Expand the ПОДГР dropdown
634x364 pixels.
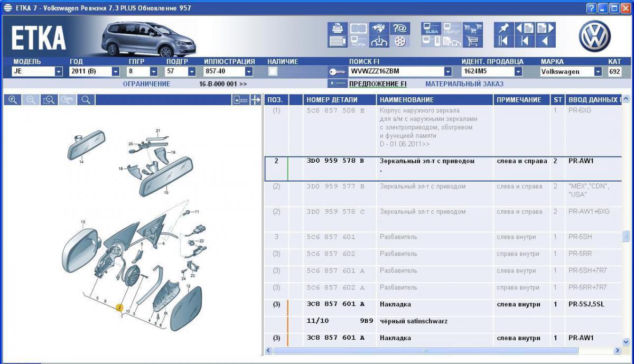click(x=192, y=72)
